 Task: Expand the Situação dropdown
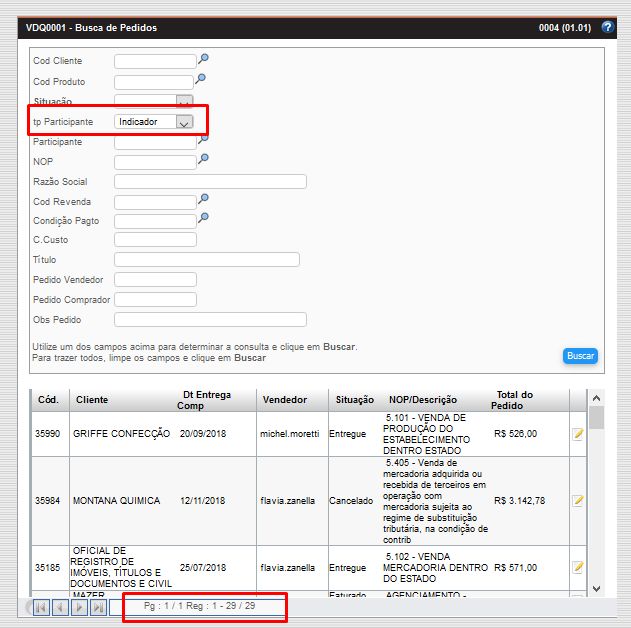click(183, 102)
